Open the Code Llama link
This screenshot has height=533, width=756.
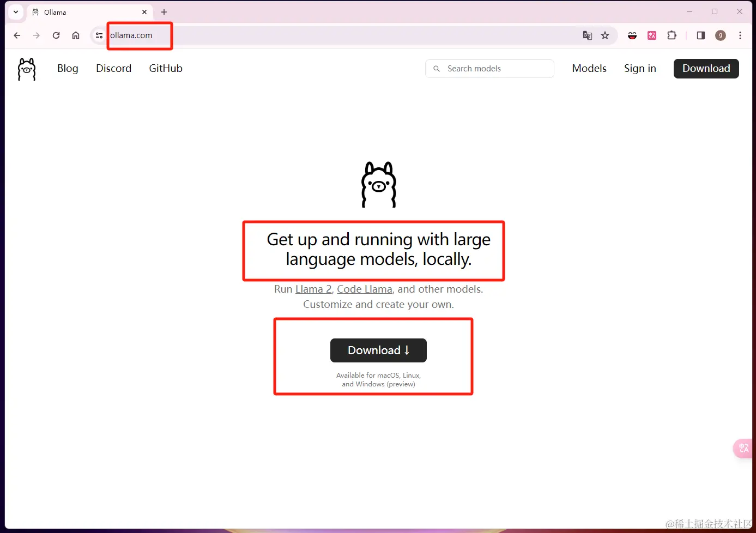pyautogui.click(x=365, y=289)
